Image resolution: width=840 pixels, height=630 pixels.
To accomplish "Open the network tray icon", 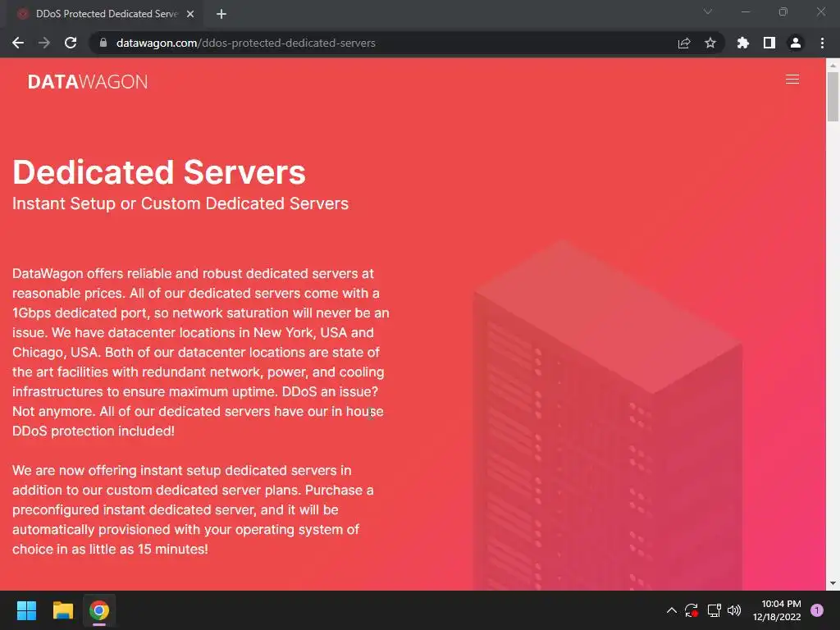I will click(714, 610).
